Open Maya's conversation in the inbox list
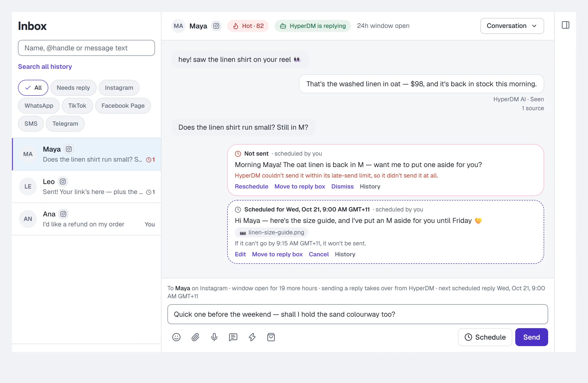 (x=87, y=154)
